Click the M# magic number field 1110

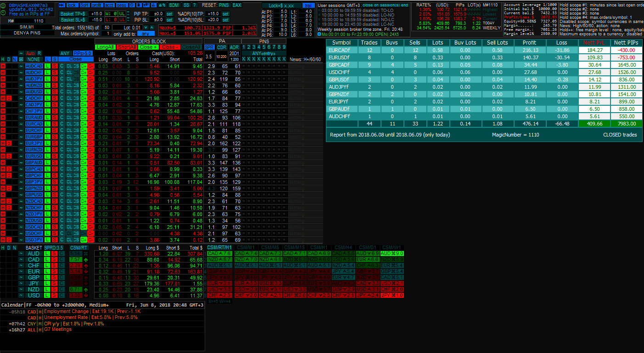click(x=29, y=21)
